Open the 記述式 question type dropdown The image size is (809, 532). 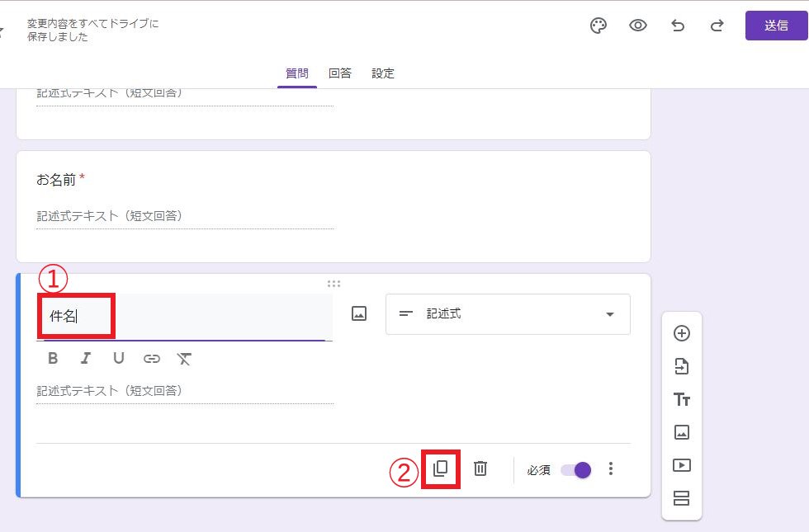click(x=508, y=314)
